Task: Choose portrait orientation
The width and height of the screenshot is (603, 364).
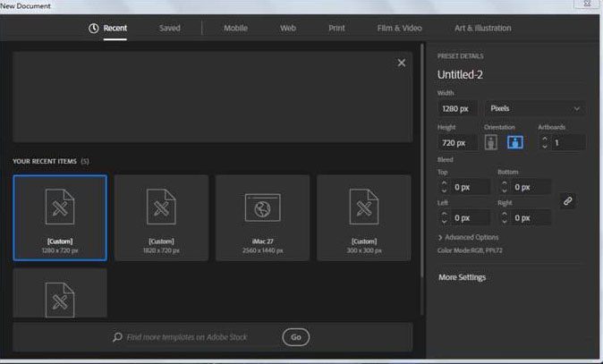Action: (490, 142)
